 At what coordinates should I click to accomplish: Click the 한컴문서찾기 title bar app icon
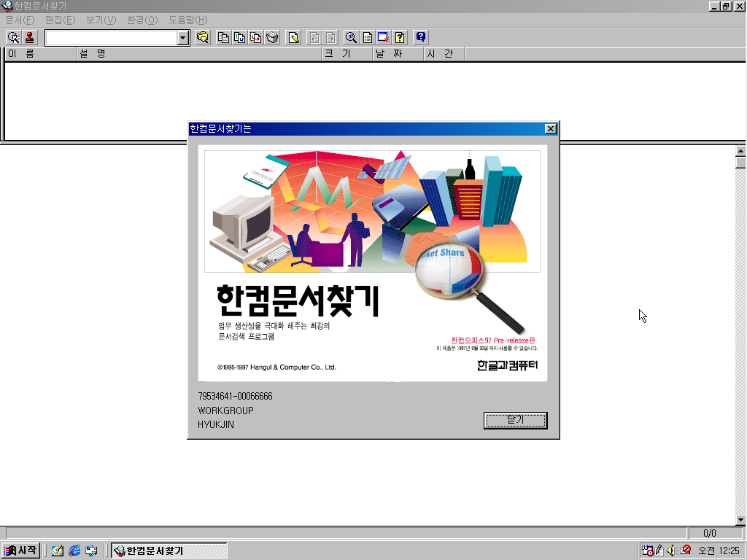tap(7, 6)
